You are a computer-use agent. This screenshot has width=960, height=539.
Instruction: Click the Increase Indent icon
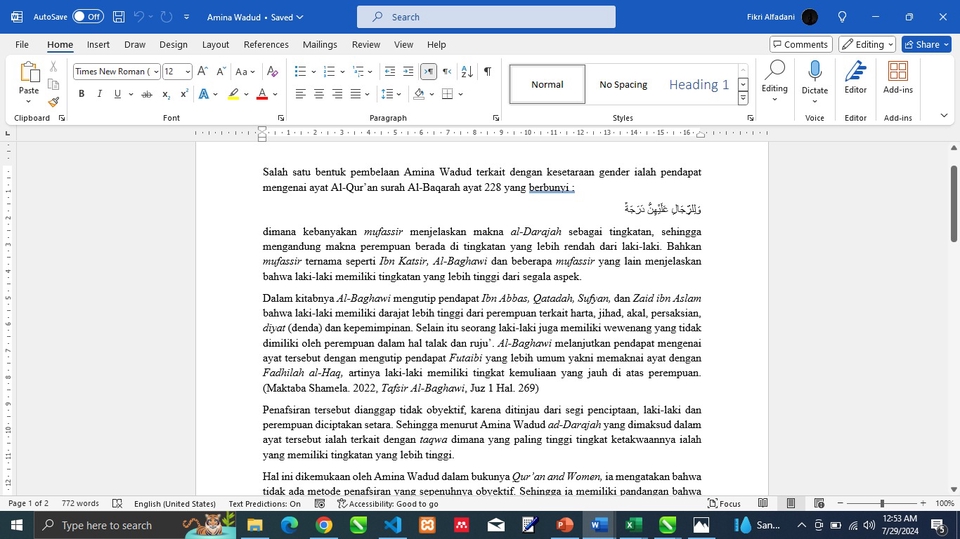(x=408, y=72)
